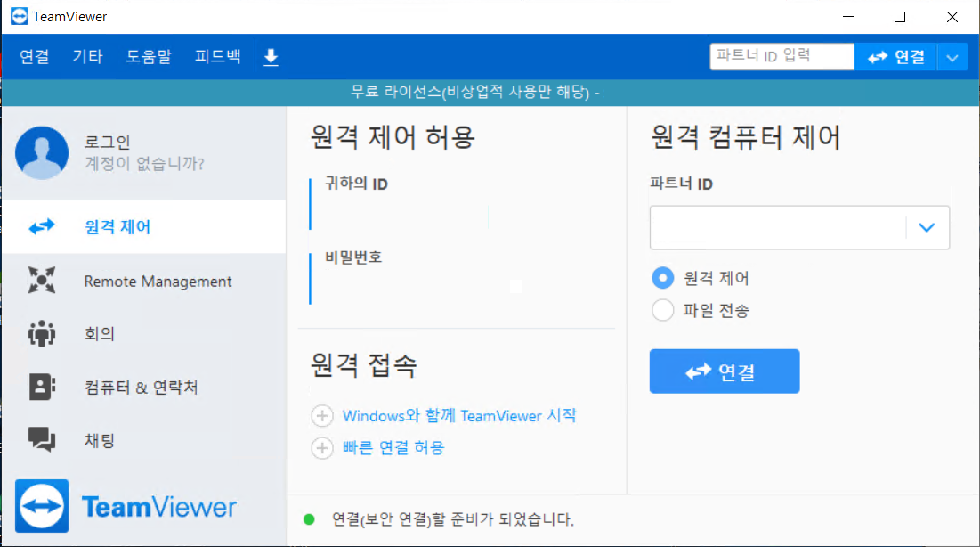Click the 귀하의 ID label
This screenshot has width=980, height=547.
pos(356,184)
